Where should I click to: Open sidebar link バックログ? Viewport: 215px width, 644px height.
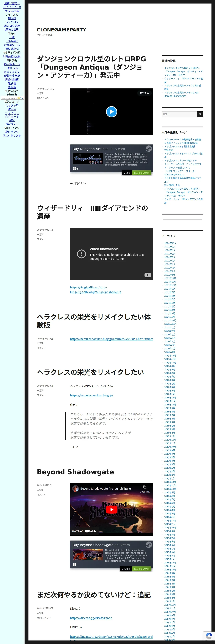click(12, 22)
